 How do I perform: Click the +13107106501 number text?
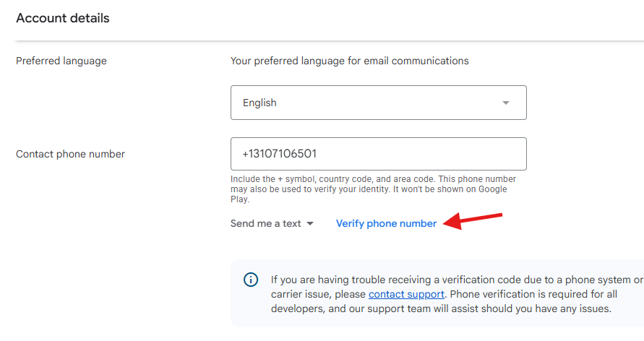[x=280, y=154]
